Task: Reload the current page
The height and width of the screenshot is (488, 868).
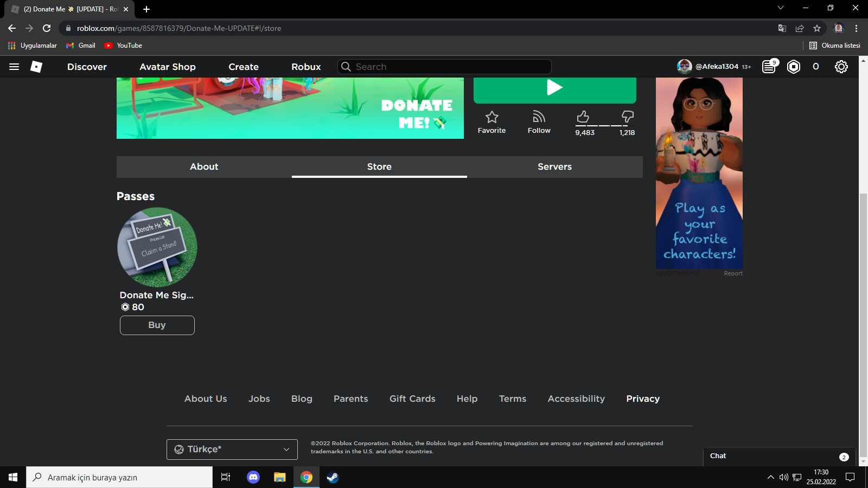Action: tap(47, 28)
